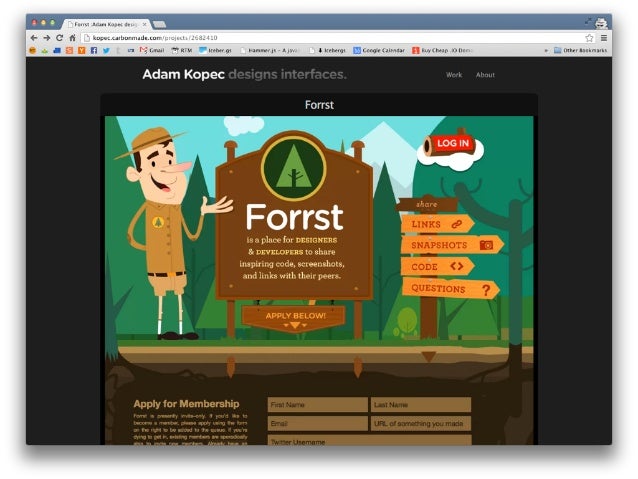Open the blue truck-shaped bookmark icon
This screenshot has width=638, height=479.
click(57, 50)
